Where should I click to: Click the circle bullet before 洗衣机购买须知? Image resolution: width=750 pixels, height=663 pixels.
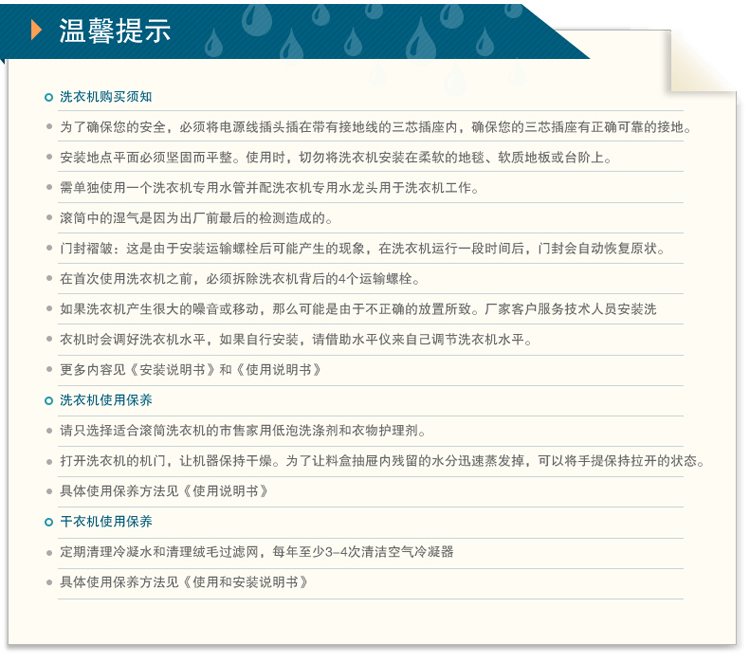(x=49, y=97)
